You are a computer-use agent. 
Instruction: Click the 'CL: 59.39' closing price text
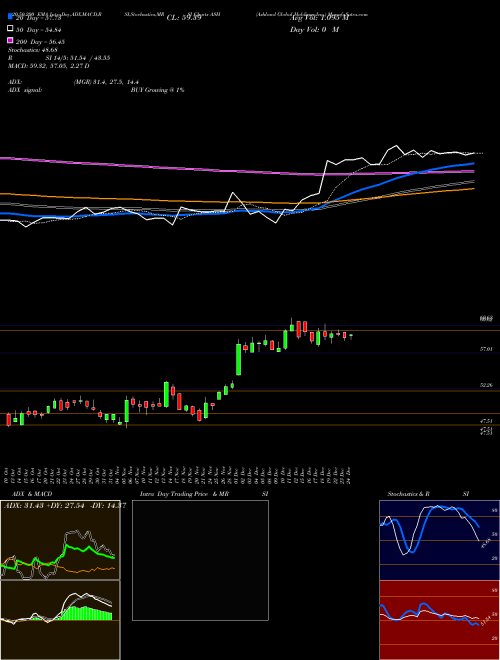[184, 18]
